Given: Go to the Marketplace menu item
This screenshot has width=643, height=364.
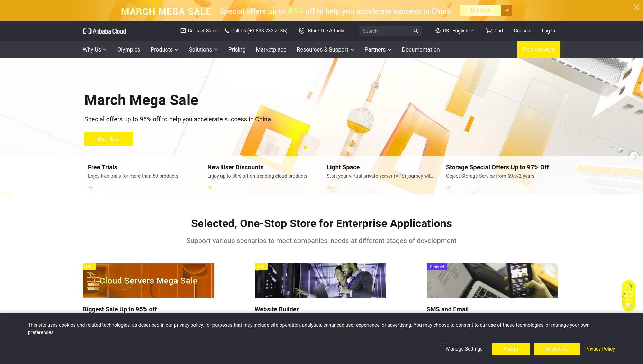Looking at the screenshot, I should pyautogui.click(x=271, y=50).
